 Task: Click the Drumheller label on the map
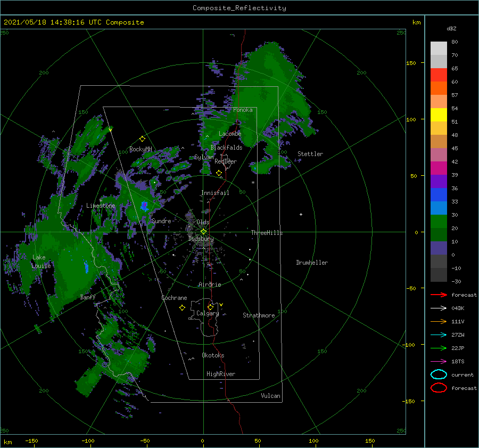(312, 263)
